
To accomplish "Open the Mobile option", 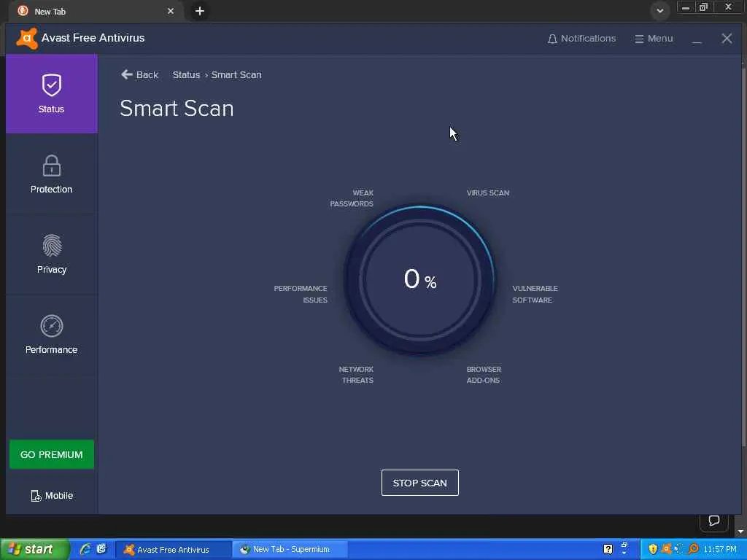I will coord(52,496).
